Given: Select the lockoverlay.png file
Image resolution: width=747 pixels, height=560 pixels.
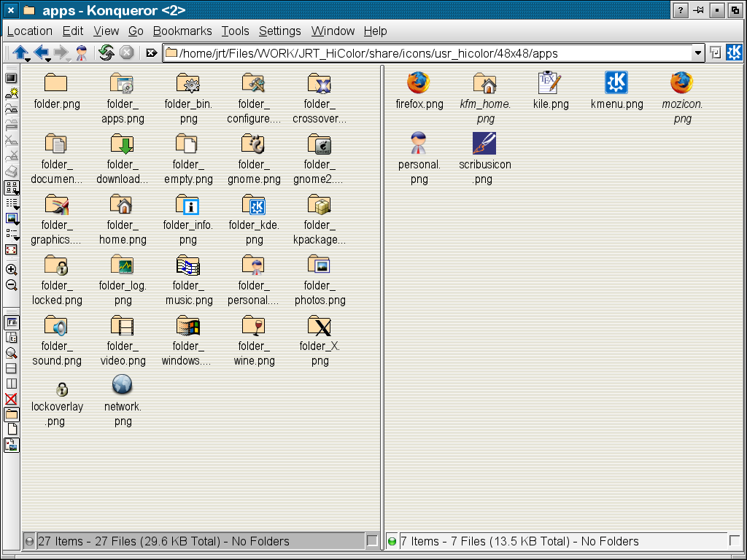Looking at the screenshot, I should click(57, 404).
